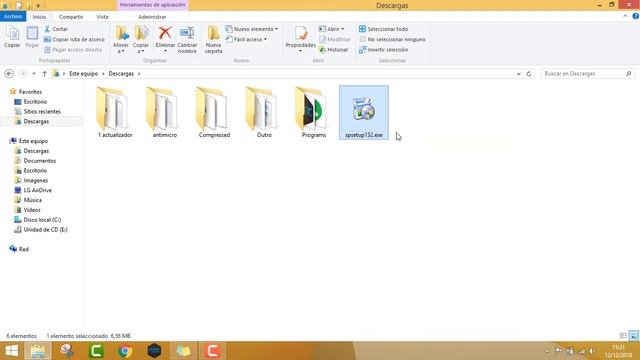Select the Programs folder
The height and width of the screenshot is (360, 640).
[314, 112]
